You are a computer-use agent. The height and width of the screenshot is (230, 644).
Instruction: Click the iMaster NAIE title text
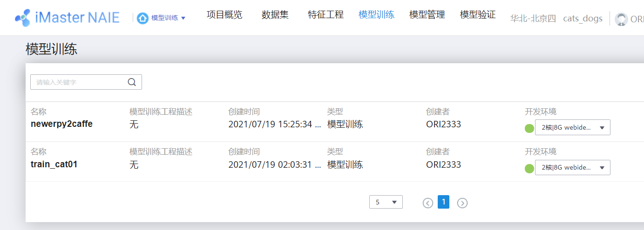point(77,18)
